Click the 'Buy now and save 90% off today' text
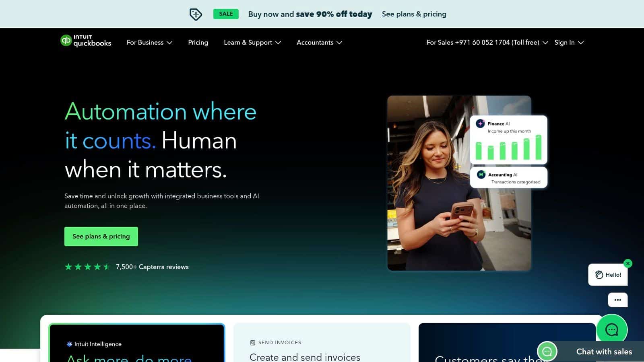This screenshot has height=362, width=644. coord(310,14)
